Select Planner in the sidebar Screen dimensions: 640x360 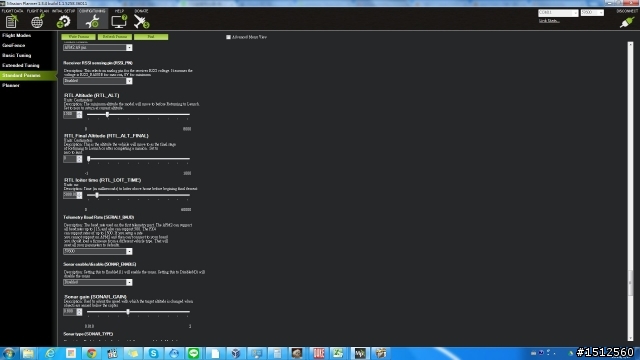(11, 85)
